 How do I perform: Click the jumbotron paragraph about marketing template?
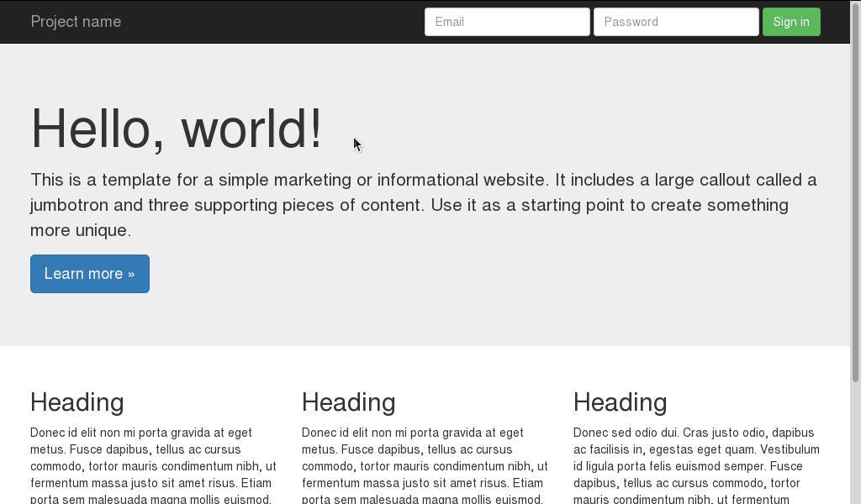click(x=424, y=205)
